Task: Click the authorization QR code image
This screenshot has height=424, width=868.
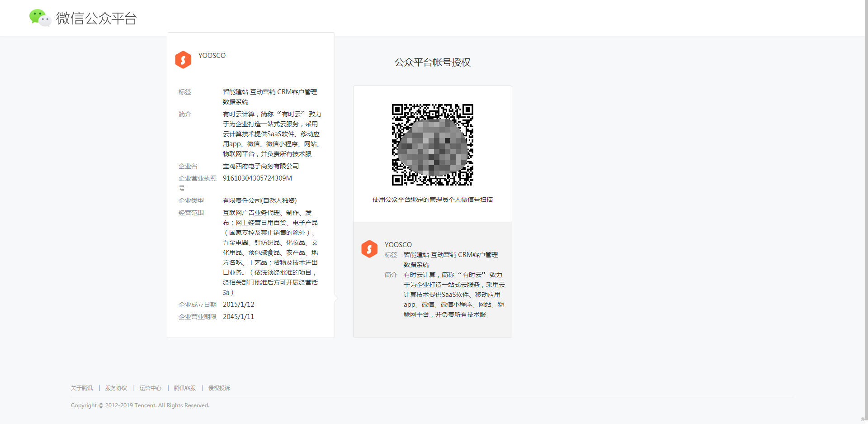Action: point(433,145)
